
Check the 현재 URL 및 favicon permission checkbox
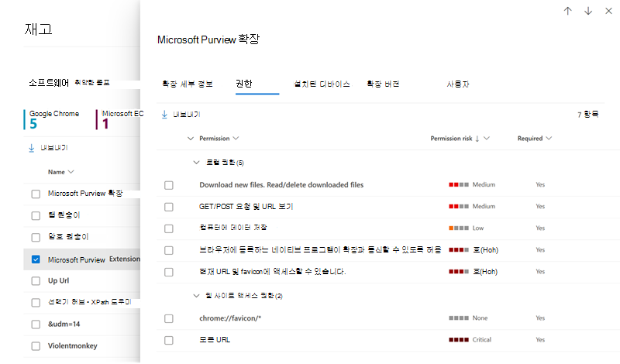tap(169, 272)
